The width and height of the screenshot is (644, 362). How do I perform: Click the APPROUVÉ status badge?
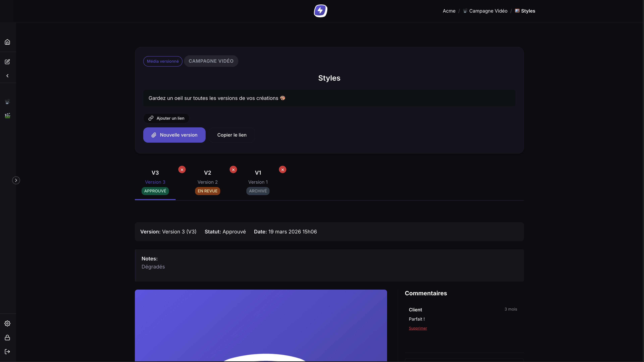155,191
